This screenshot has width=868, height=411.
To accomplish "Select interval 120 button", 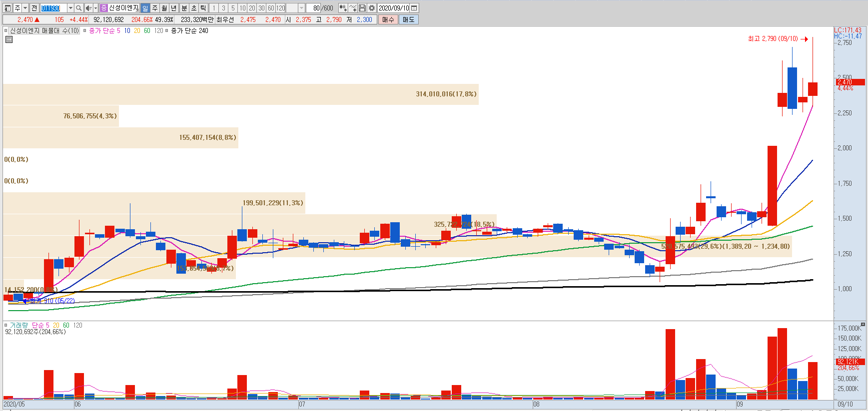I will tap(280, 8).
